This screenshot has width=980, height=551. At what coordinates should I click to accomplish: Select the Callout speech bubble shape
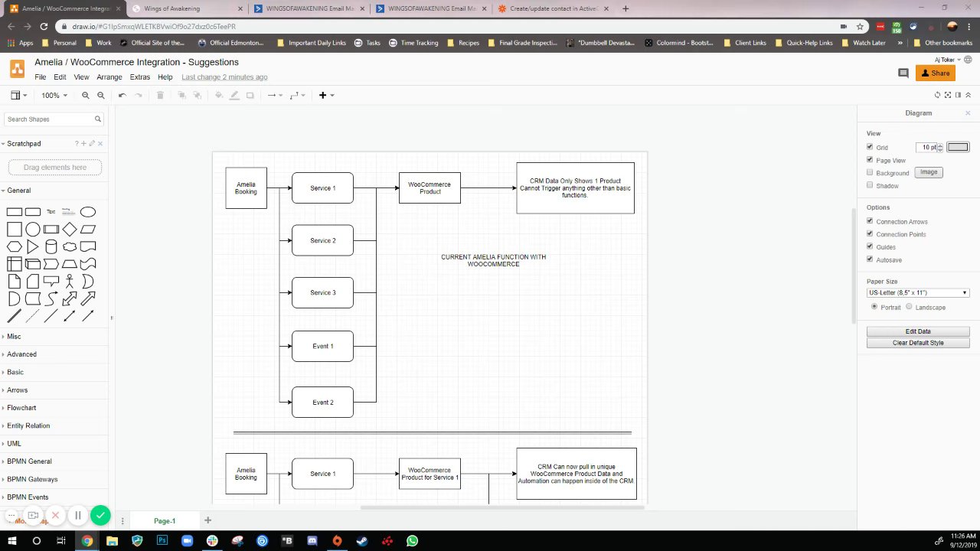tap(51, 282)
